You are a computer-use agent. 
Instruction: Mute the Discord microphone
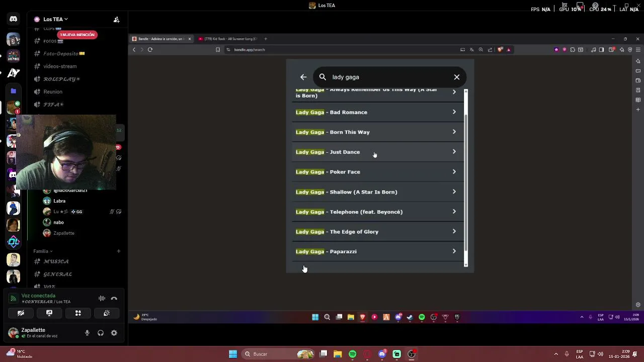coord(87,333)
